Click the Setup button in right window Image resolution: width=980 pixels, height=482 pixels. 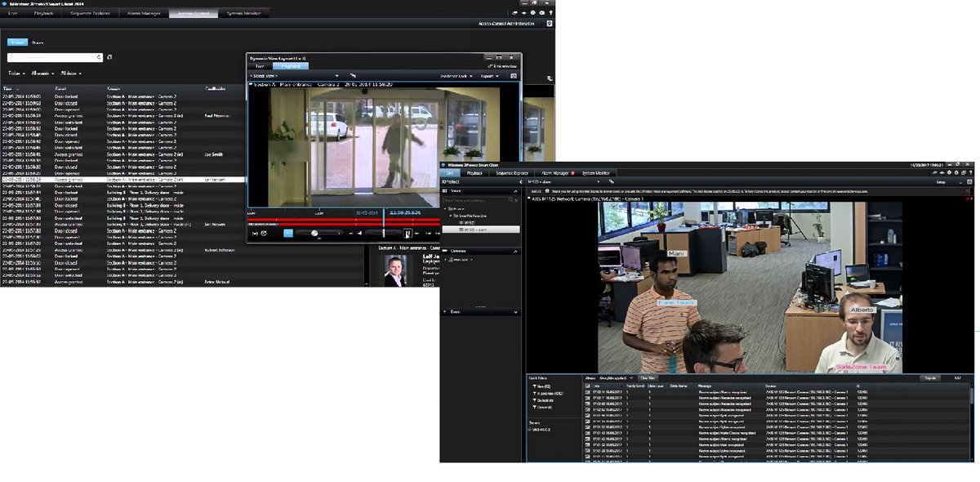point(941,182)
